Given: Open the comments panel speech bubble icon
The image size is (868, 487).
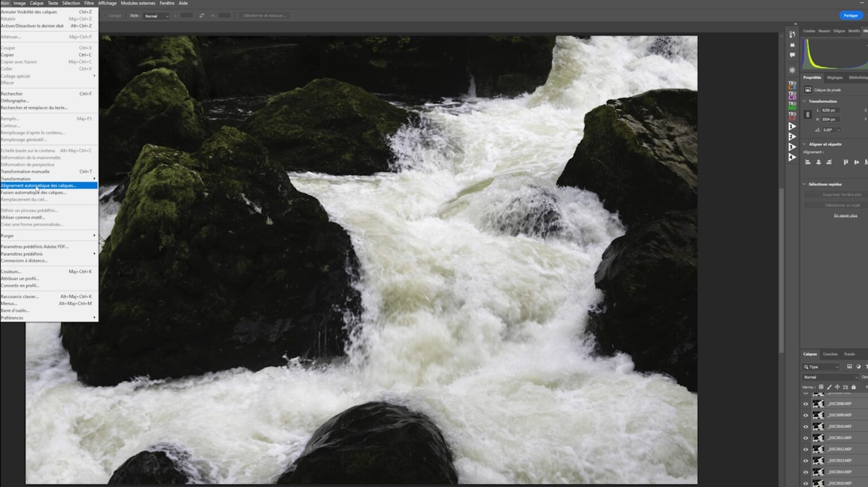Looking at the screenshot, I should pyautogui.click(x=792, y=55).
